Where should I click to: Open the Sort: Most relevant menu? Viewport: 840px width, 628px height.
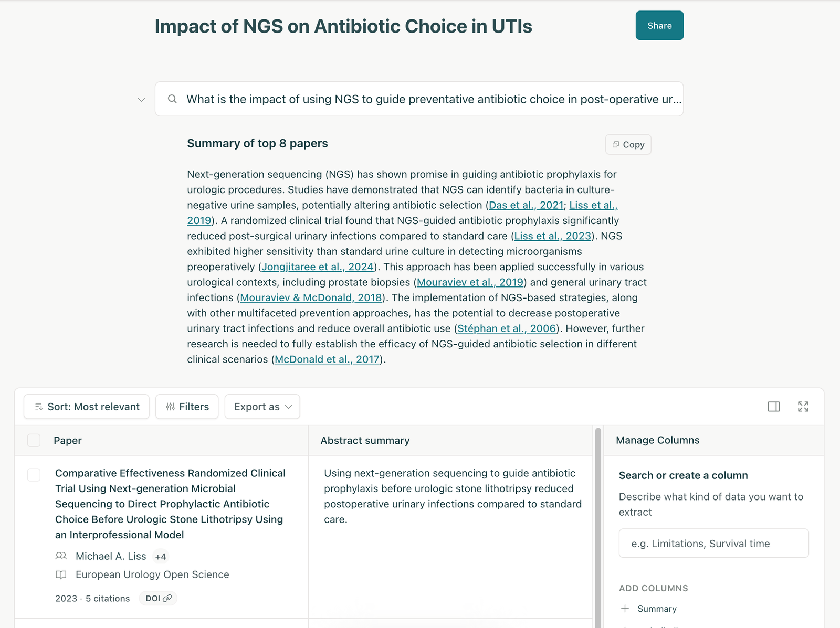pos(87,407)
